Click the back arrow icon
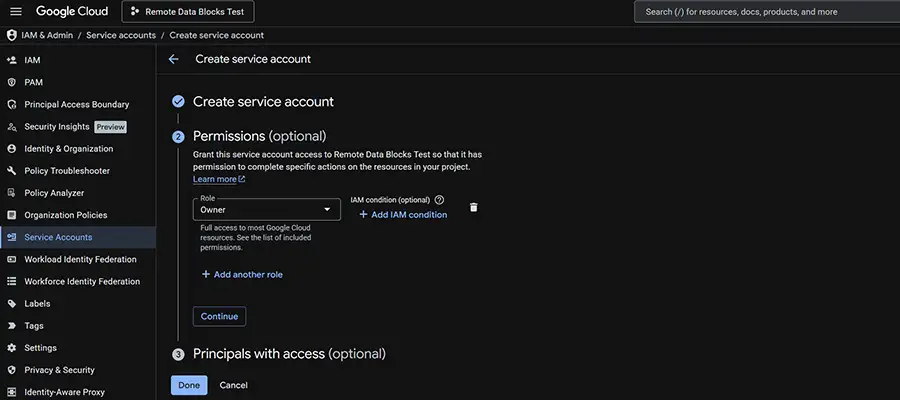The height and width of the screenshot is (400, 900). click(173, 59)
